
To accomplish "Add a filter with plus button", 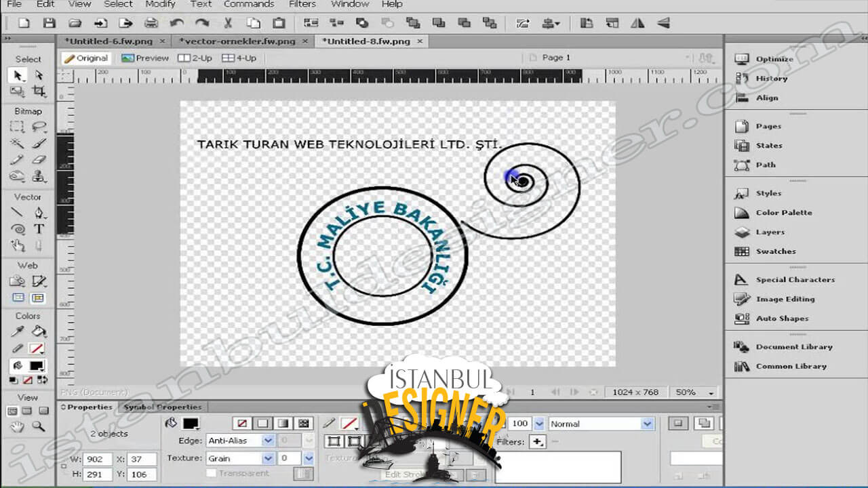I will (x=538, y=442).
